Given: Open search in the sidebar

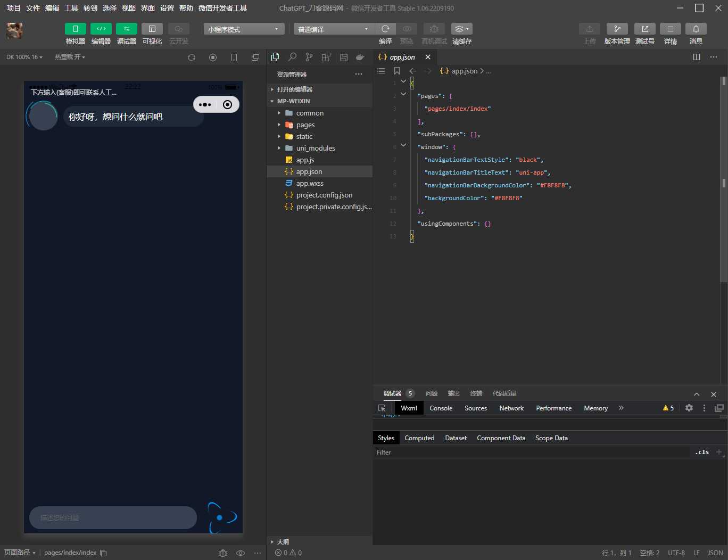Looking at the screenshot, I should [292, 57].
